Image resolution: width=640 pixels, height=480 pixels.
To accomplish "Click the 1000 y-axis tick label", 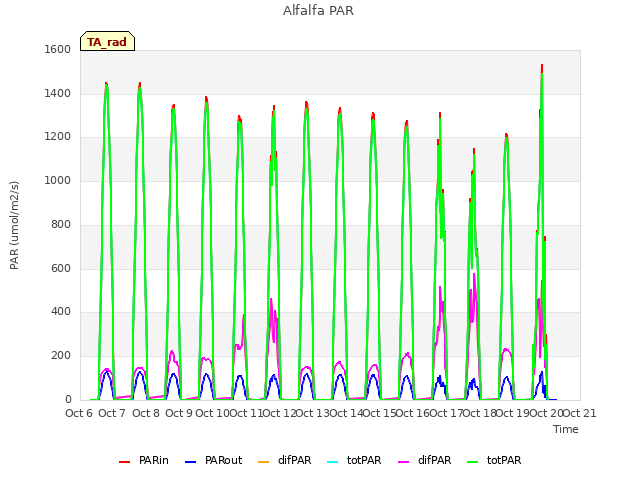I will point(58,180).
